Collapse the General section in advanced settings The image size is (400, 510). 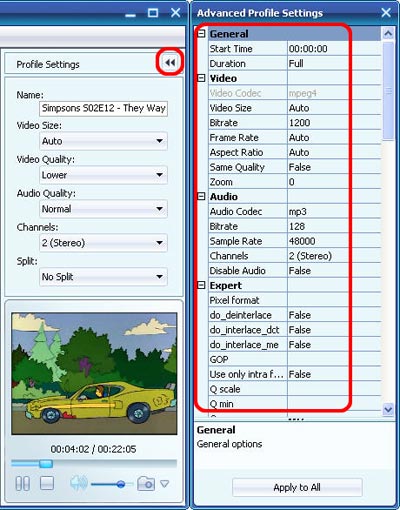[201, 34]
